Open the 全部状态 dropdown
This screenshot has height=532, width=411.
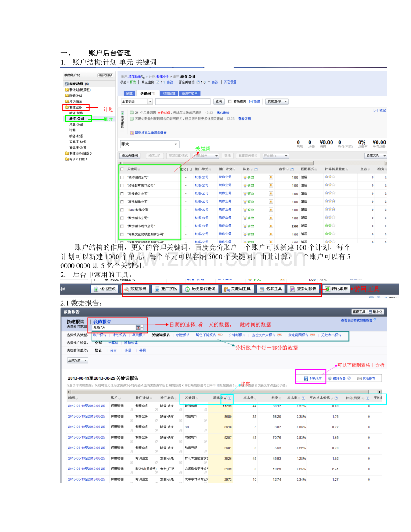[x=137, y=101]
